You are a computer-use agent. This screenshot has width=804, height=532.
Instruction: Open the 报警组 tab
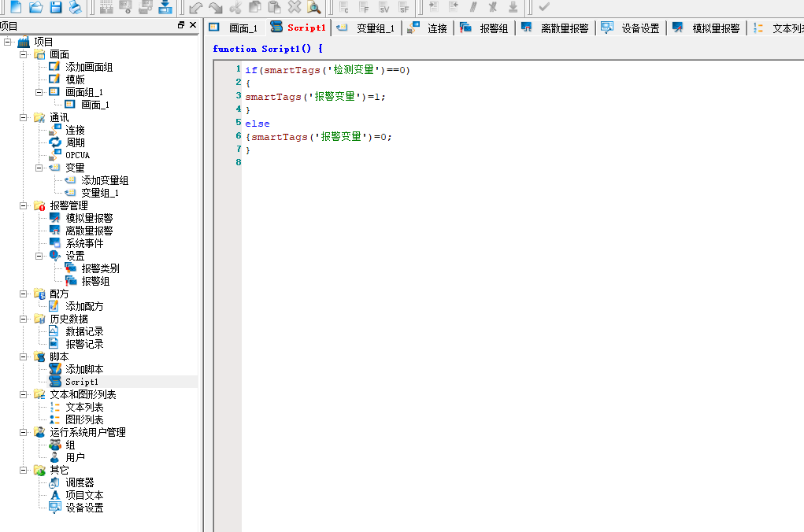click(x=484, y=28)
